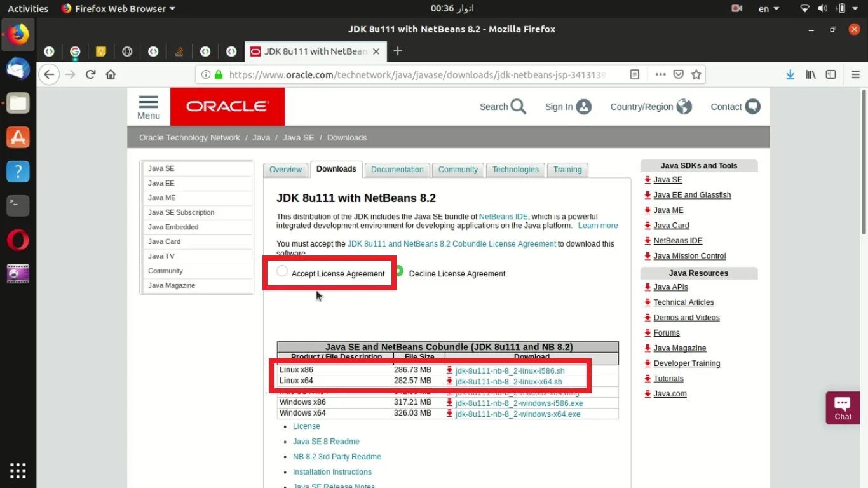Show site information for oracle.com
Image resolution: width=868 pixels, height=488 pixels.
point(205,74)
